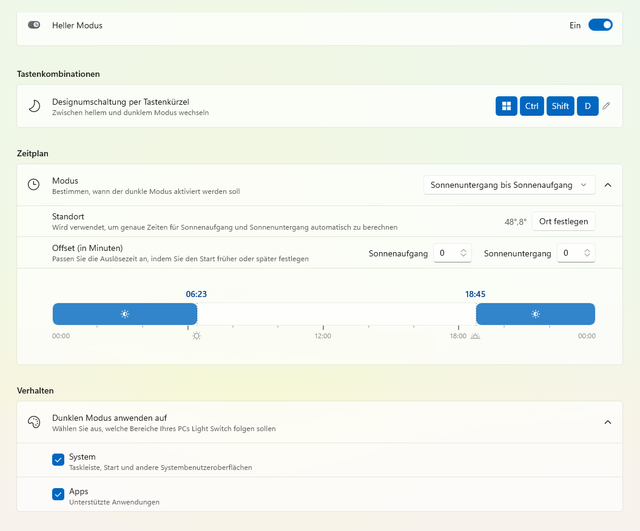
Task: Uncheck the System checkbox
Action: click(x=58, y=460)
